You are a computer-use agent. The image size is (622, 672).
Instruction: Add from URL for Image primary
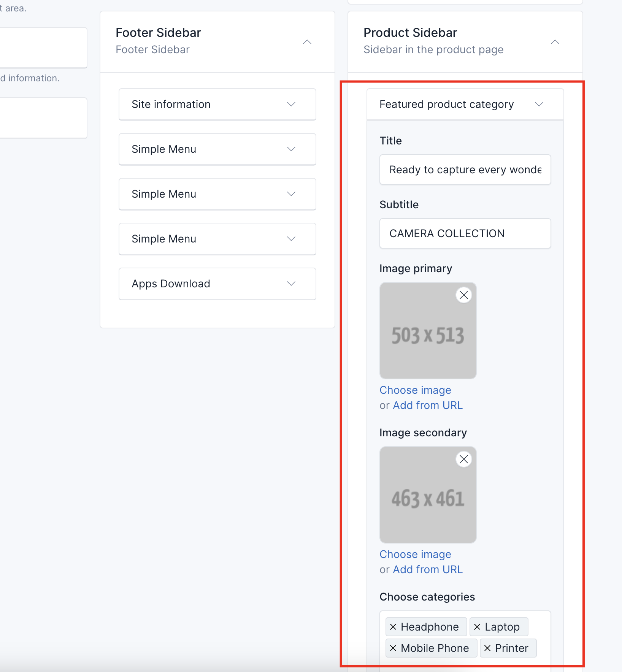[x=428, y=405]
